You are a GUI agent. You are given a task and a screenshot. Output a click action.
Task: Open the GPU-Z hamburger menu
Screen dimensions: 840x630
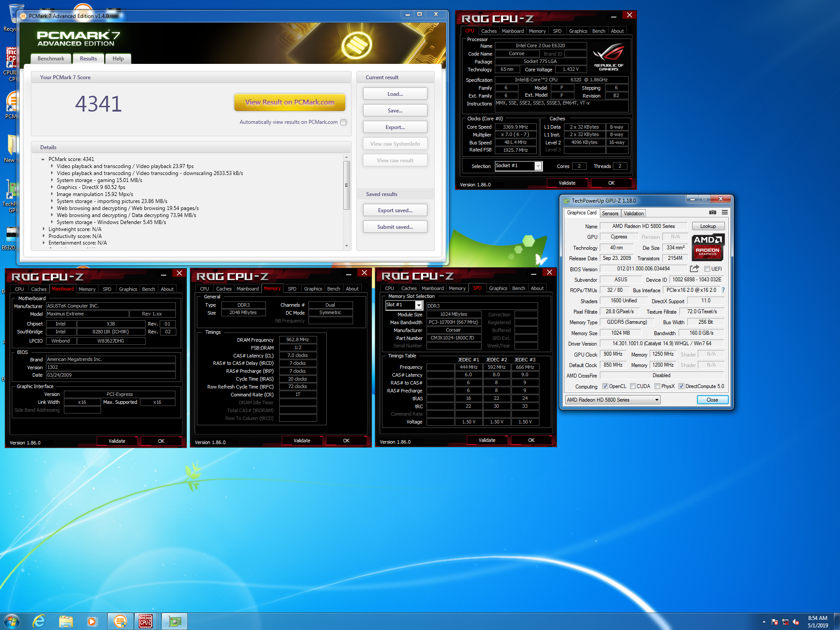[x=724, y=212]
